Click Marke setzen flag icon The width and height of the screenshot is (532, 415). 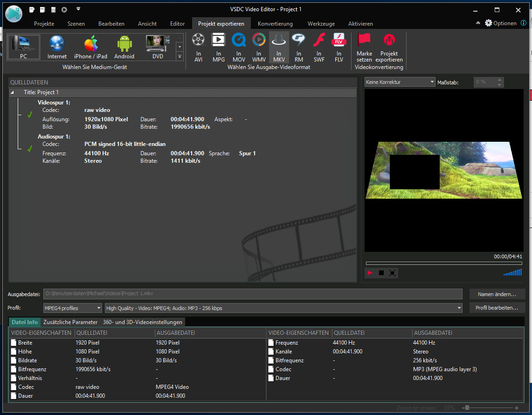(x=364, y=48)
